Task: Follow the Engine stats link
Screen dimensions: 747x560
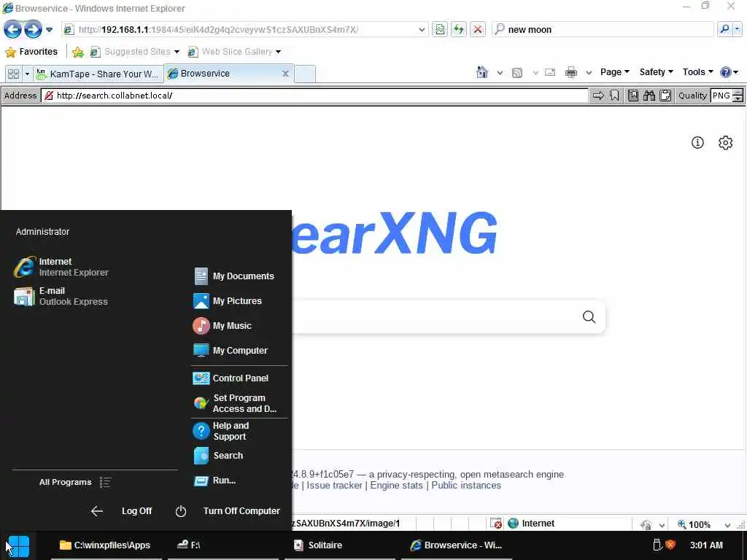Action: click(x=396, y=485)
